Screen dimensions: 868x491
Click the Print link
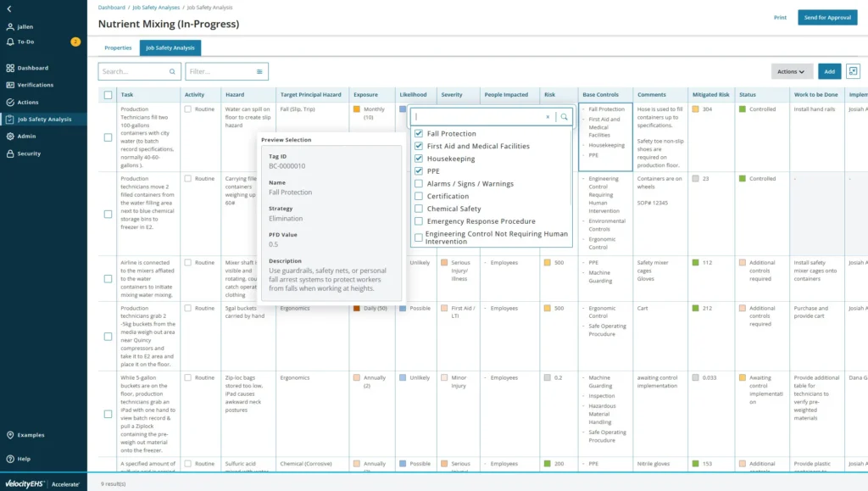click(780, 18)
